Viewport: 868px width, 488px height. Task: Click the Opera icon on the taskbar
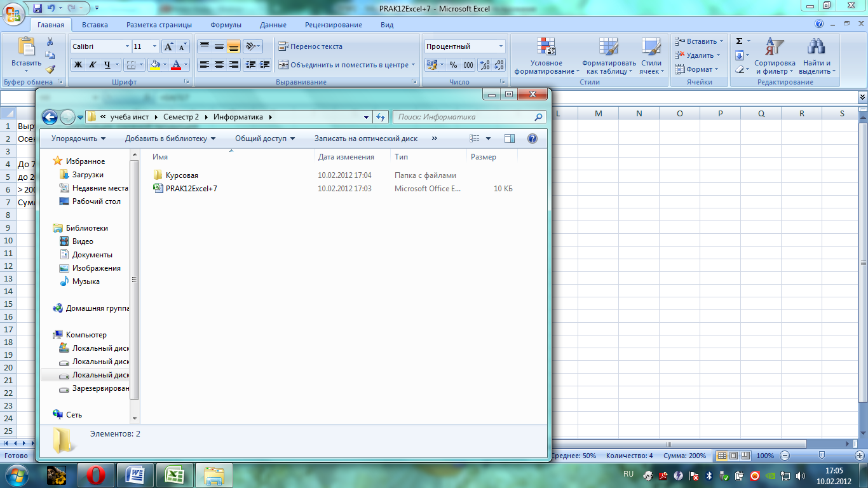click(96, 475)
